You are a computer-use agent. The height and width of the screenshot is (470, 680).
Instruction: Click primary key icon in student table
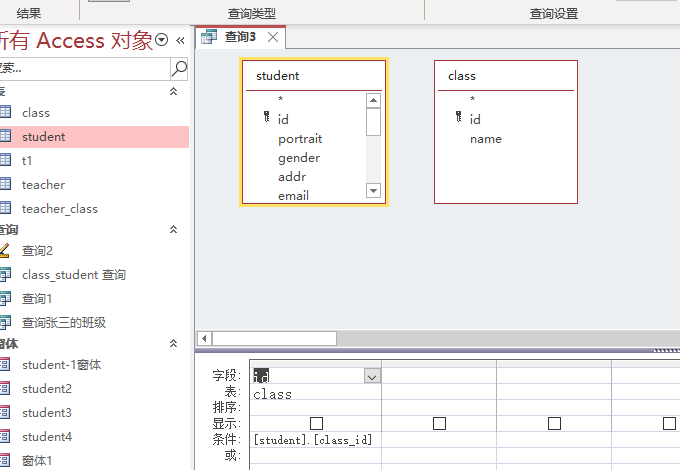click(x=266, y=117)
